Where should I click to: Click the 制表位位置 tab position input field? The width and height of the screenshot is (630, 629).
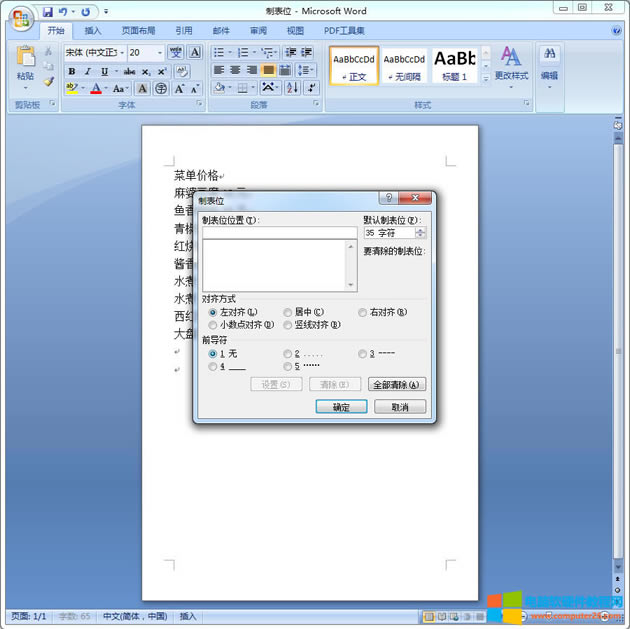click(x=279, y=233)
